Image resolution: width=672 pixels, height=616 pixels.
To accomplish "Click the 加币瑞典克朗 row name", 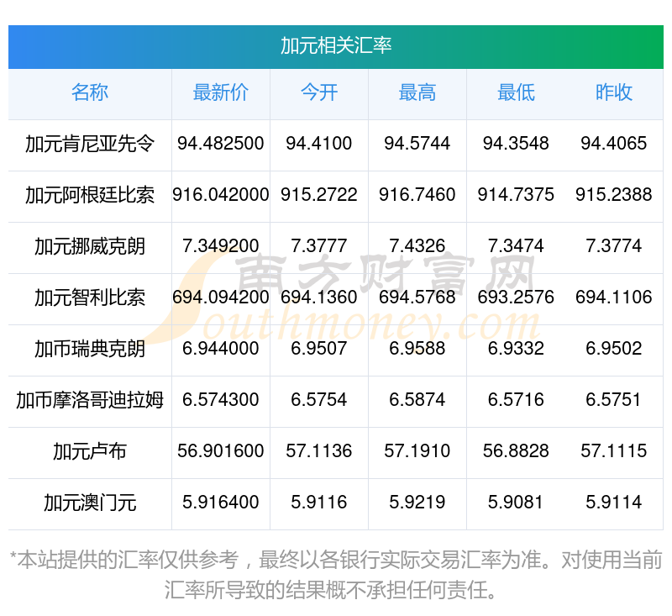I will click(90, 349).
